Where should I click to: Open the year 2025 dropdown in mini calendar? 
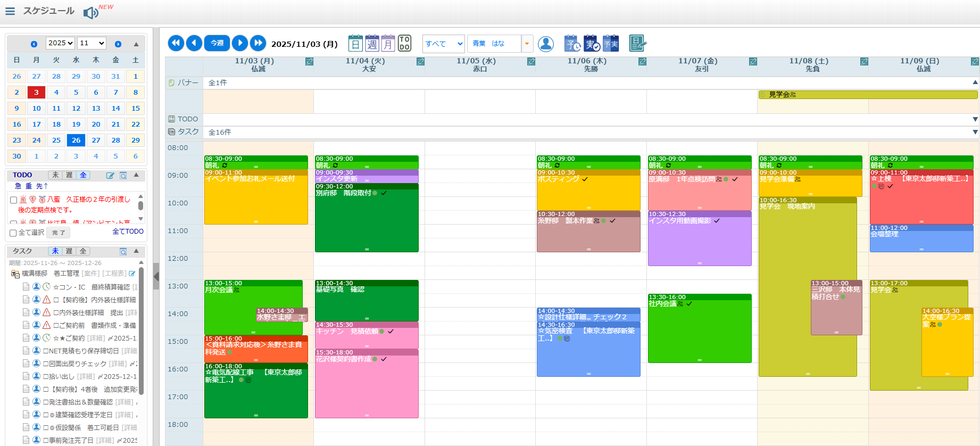[60, 43]
